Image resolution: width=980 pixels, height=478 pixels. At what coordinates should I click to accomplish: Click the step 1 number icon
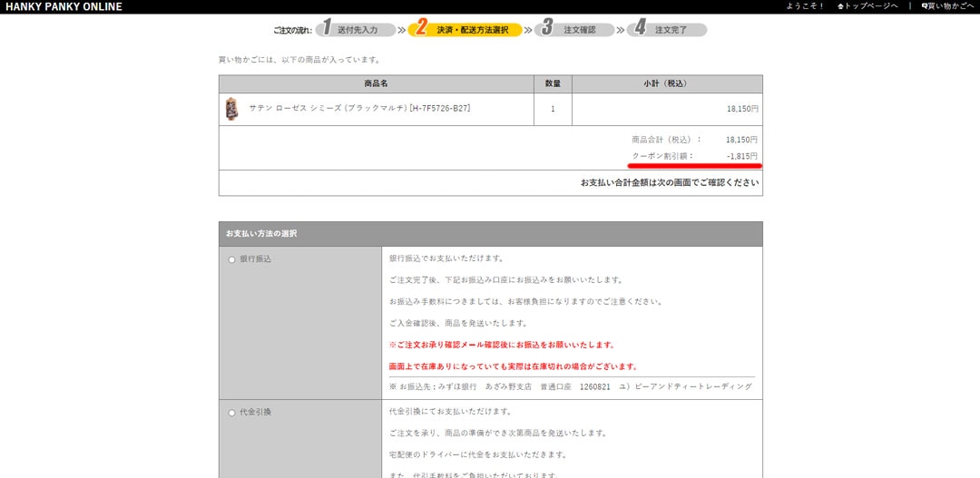[x=327, y=28]
